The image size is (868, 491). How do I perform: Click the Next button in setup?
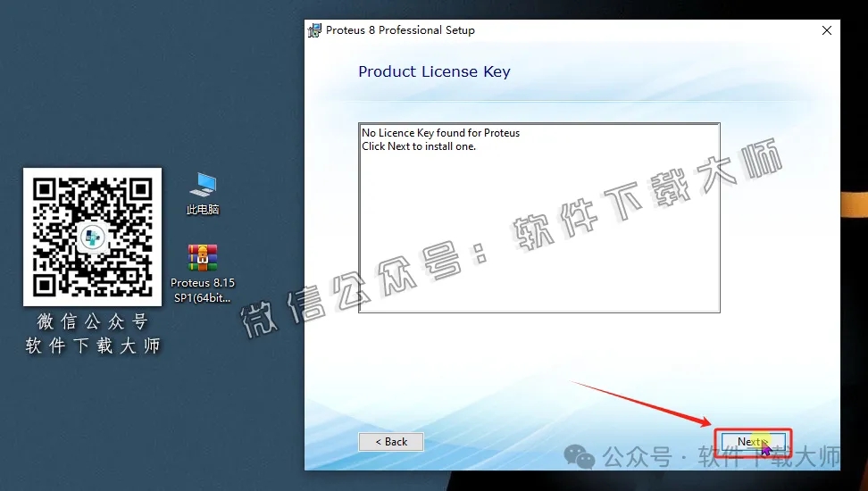pos(753,442)
